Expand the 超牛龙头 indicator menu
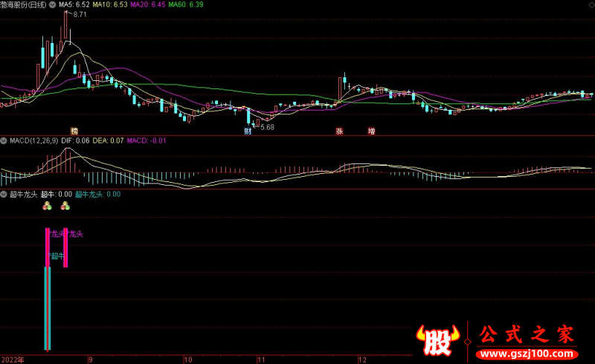Image resolution: width=595 pixels, height=364 pixels. pyautogui.click(x=4, y=195)
